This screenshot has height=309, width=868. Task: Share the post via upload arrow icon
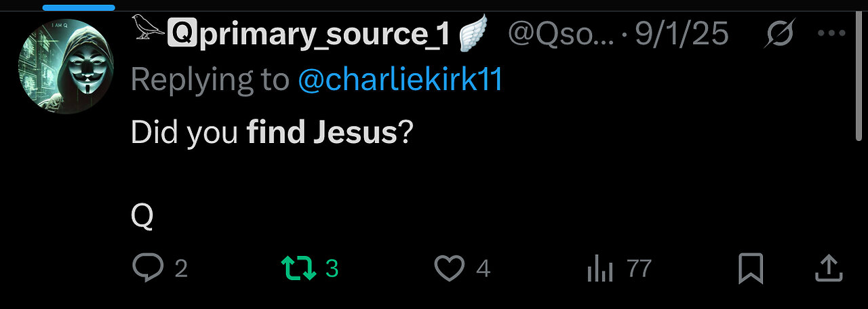point(828,269)
